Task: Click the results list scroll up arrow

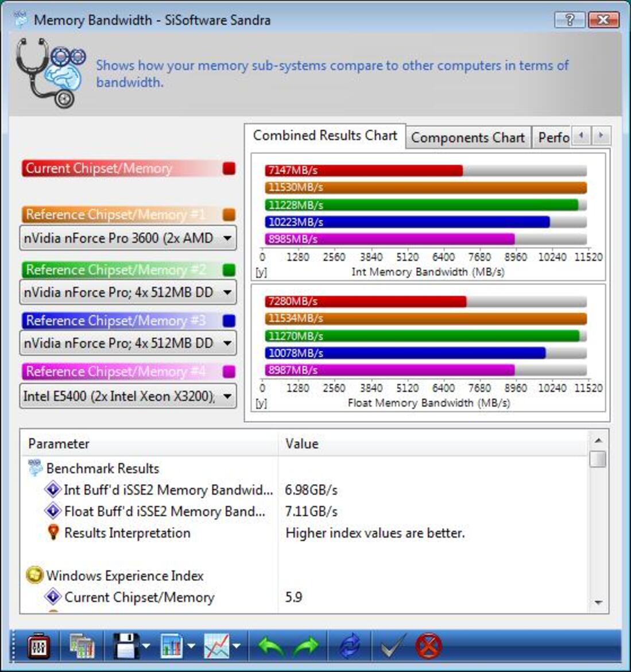Action: click(598, 440)
